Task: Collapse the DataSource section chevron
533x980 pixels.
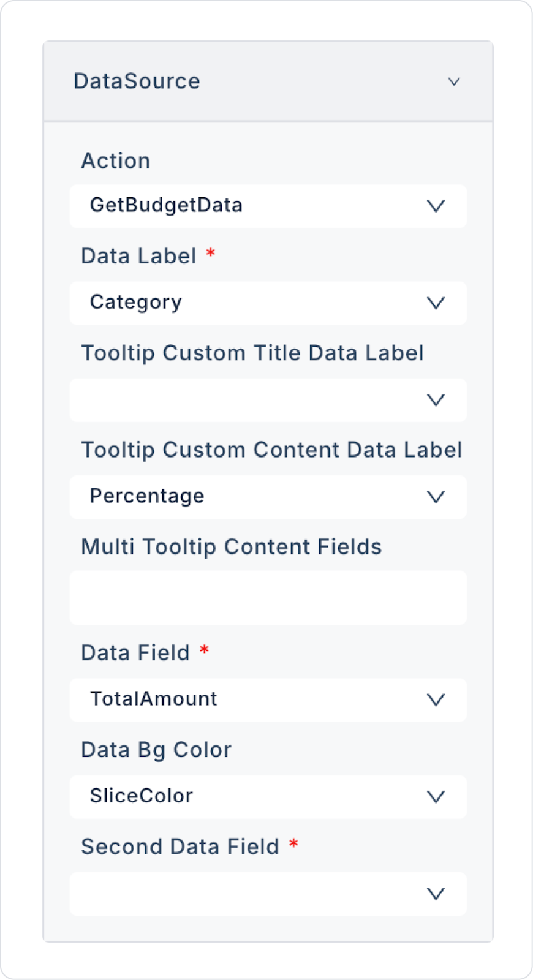Action: click(x=453, y=81)
